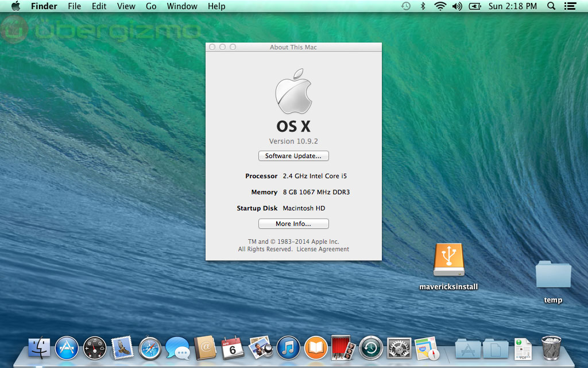Open iTunes in the dock
This screenshot has width=588, height=368.
pyautogui.click(x=288, y=348)
